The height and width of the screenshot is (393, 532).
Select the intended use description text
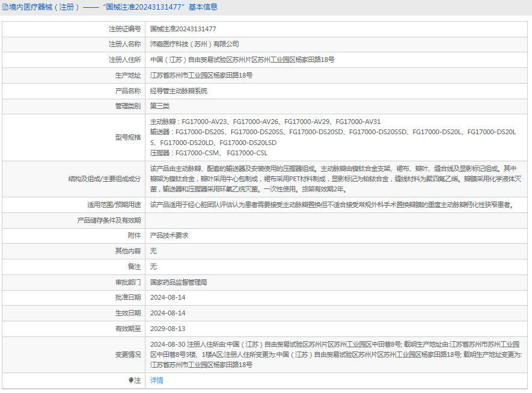click(333, 205)
